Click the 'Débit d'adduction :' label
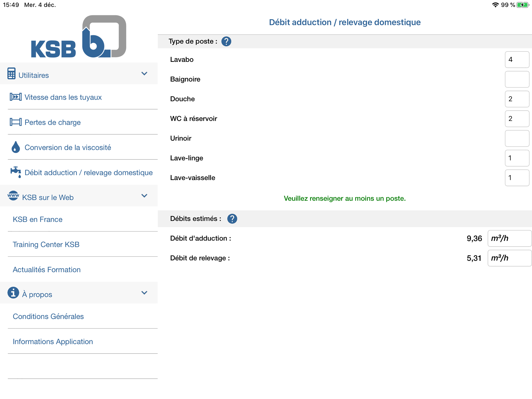Screen dimensions: 532x399 (x=201, y=238)
